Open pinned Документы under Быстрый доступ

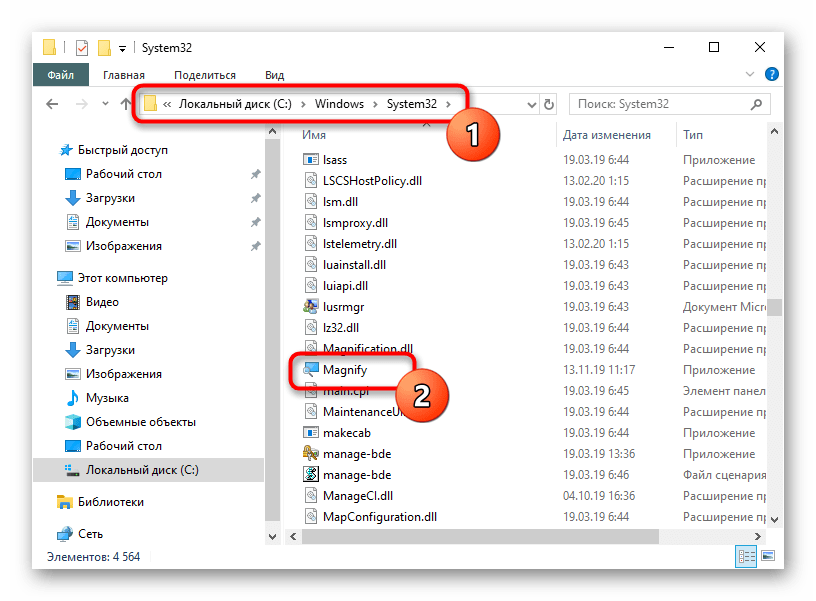point(117,222)
